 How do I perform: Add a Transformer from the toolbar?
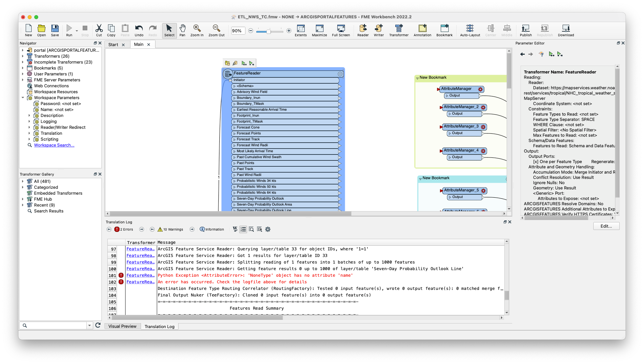tap(399, 30)
